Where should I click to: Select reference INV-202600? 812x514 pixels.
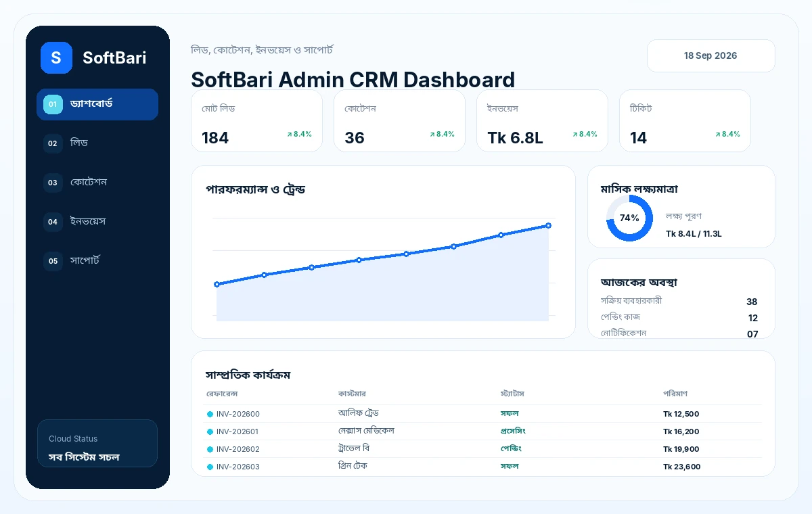[238, 414]
